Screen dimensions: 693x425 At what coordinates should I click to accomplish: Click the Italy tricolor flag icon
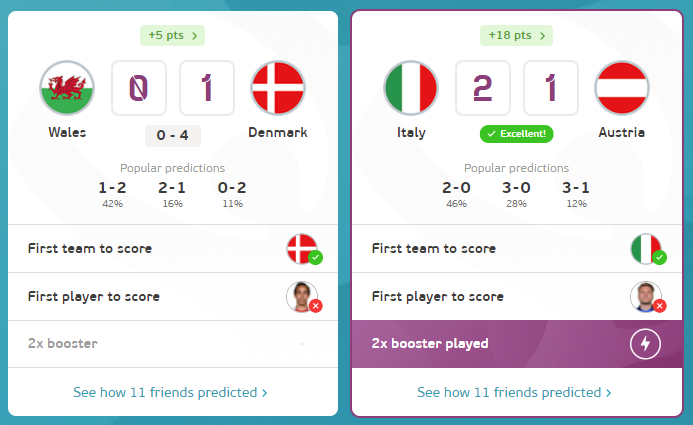click(x=411, y=88)
